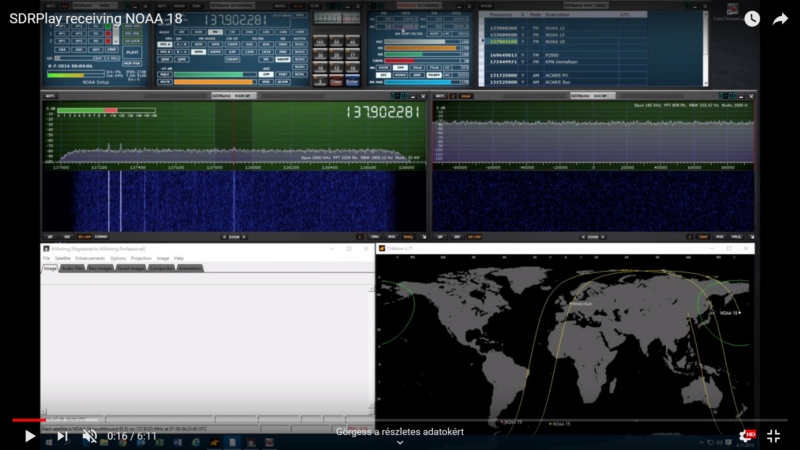Select USB mode in RX Control

(x=283, y=32)
